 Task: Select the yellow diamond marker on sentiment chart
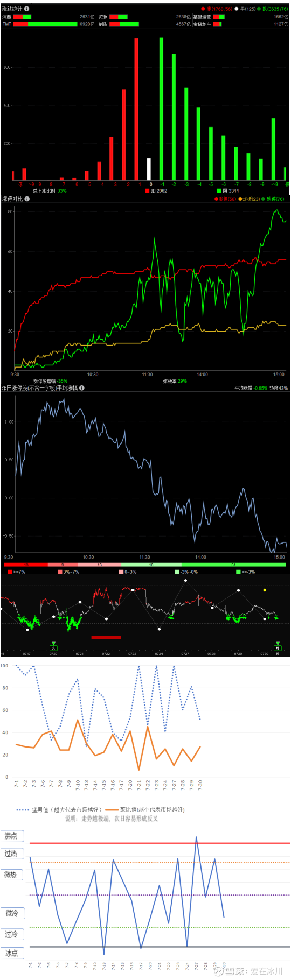coord(265,590)
